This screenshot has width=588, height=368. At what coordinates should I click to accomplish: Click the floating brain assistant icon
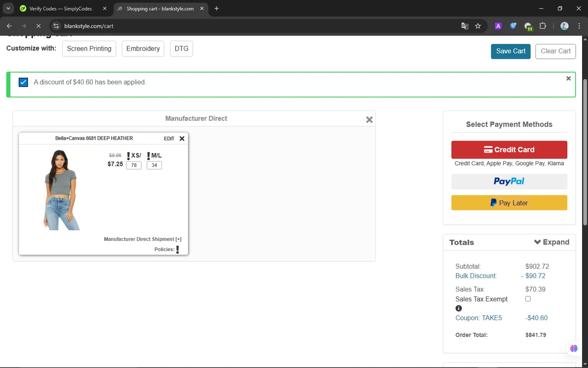(x=574, y=348)
